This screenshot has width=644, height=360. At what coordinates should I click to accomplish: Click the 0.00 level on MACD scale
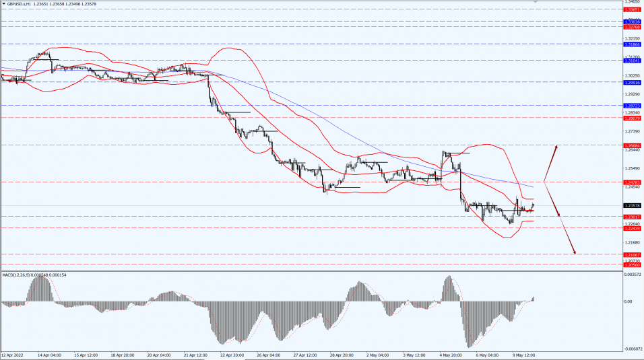click(x=628, y=301)
